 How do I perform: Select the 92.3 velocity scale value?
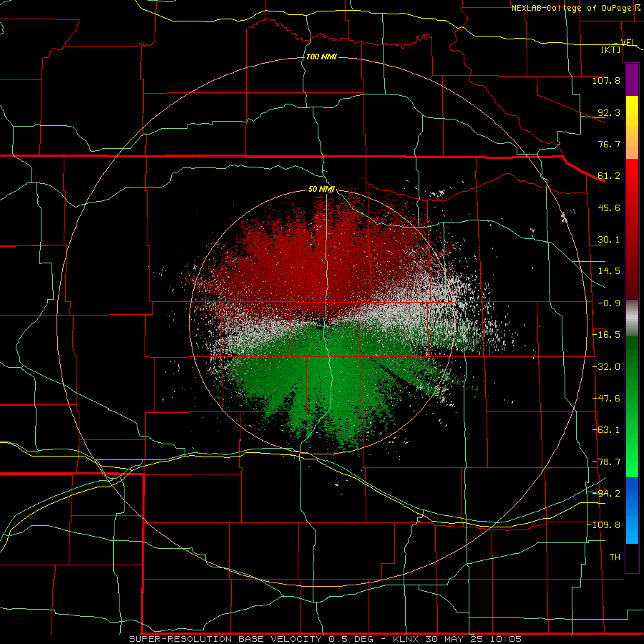click(609, 112)
